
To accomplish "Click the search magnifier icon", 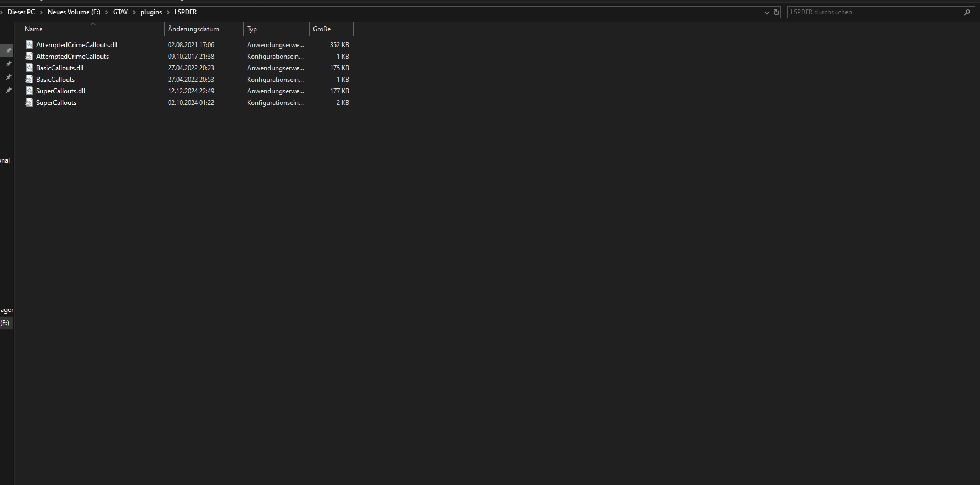I will click(x=967, y=12).
